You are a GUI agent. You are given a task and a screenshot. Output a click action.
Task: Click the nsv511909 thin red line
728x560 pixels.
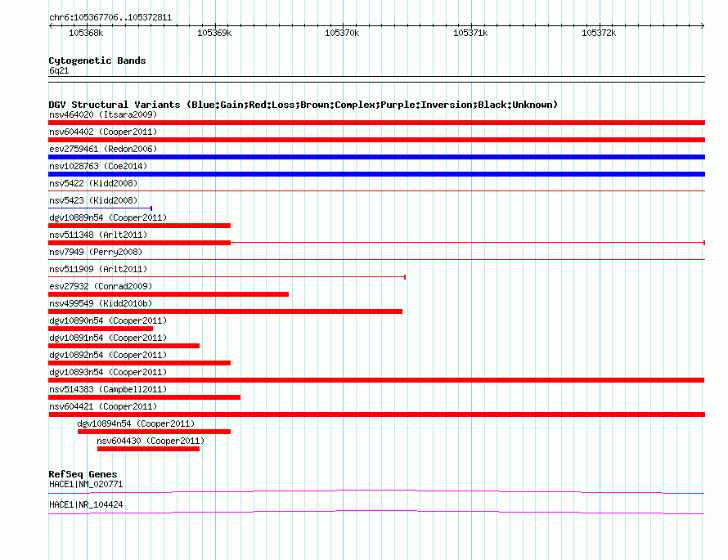(227, 277)
